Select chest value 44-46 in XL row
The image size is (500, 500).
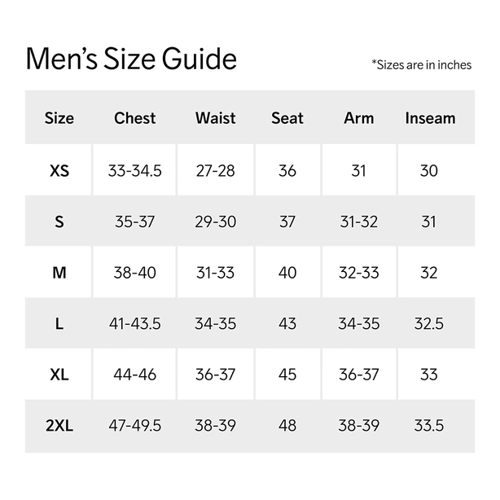tap(135, 375)
